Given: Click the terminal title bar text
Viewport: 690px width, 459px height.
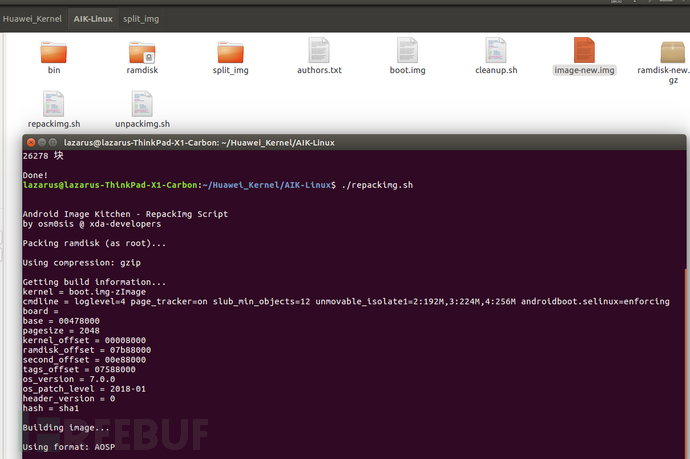Looking at the screenshot, I should click(199, 143).
